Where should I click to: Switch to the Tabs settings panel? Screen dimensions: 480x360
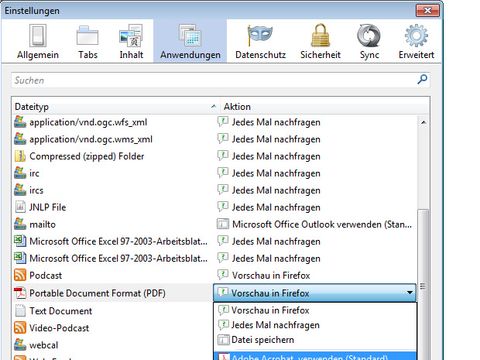tap(88, 42)
